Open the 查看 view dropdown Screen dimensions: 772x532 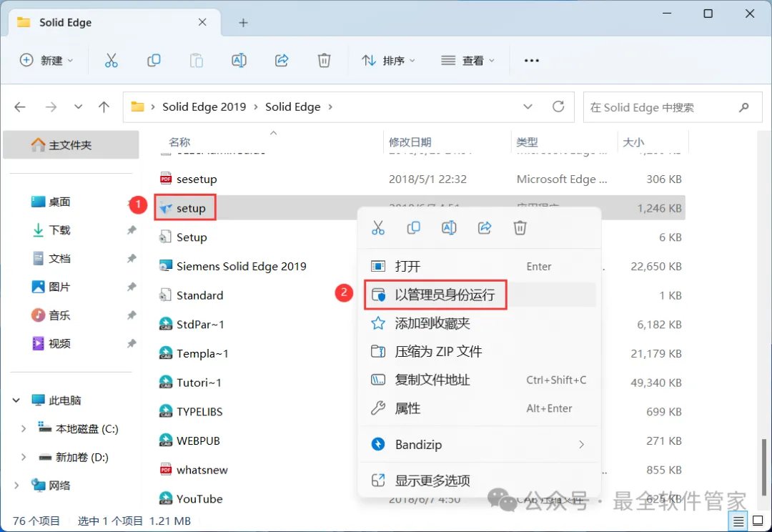[x=467, y=61]
